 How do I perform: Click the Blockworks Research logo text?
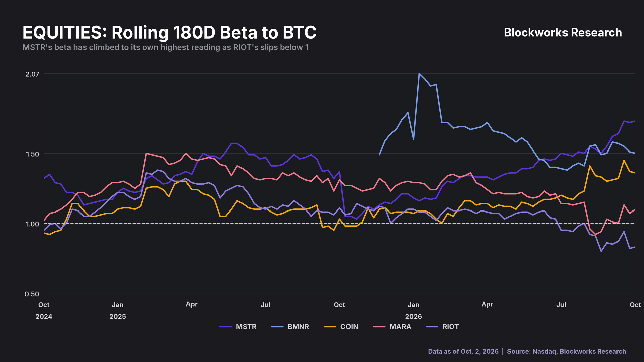point(563,33)
